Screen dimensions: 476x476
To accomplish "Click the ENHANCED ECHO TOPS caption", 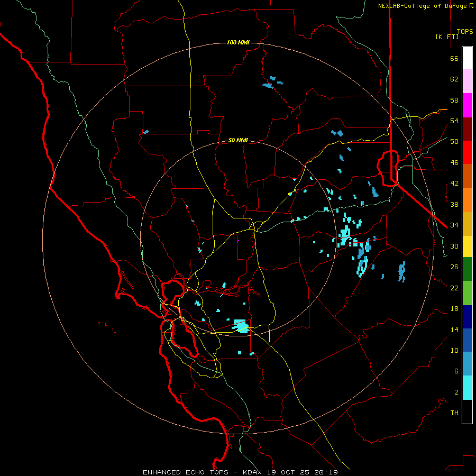I will (186, 472).
